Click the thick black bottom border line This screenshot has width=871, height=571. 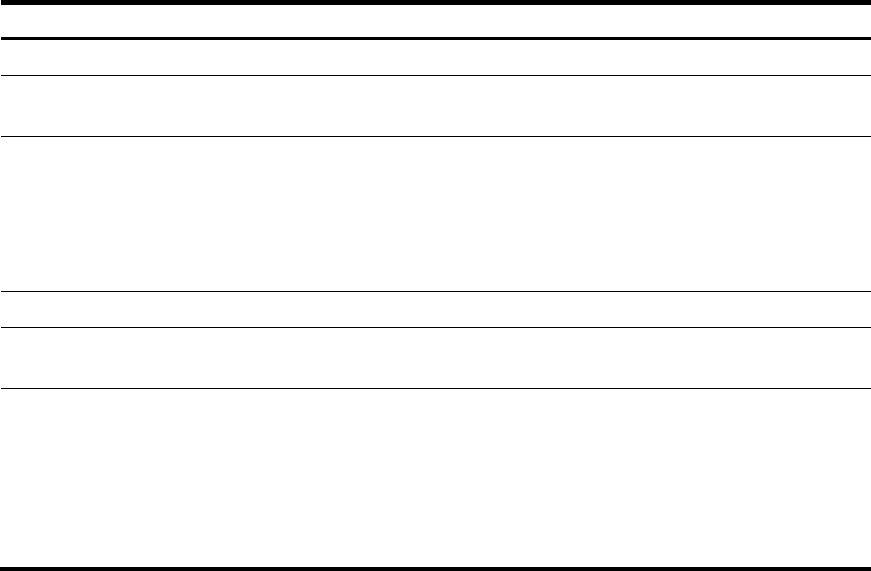pos(436,569)
